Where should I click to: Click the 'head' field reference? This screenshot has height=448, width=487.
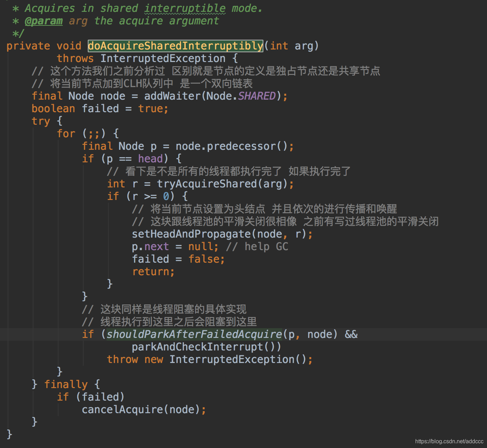click(x=150, y=159)
